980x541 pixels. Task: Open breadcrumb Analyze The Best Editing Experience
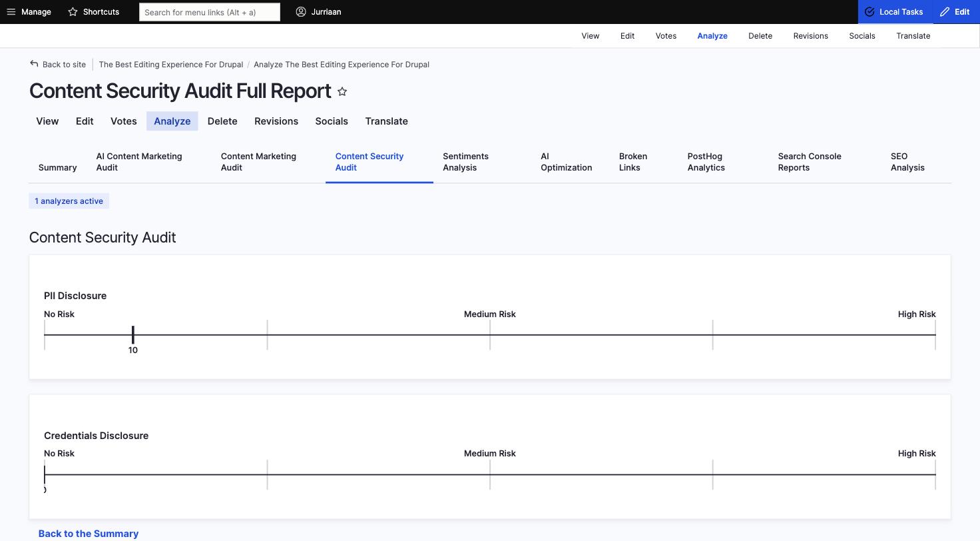[342, 65]
